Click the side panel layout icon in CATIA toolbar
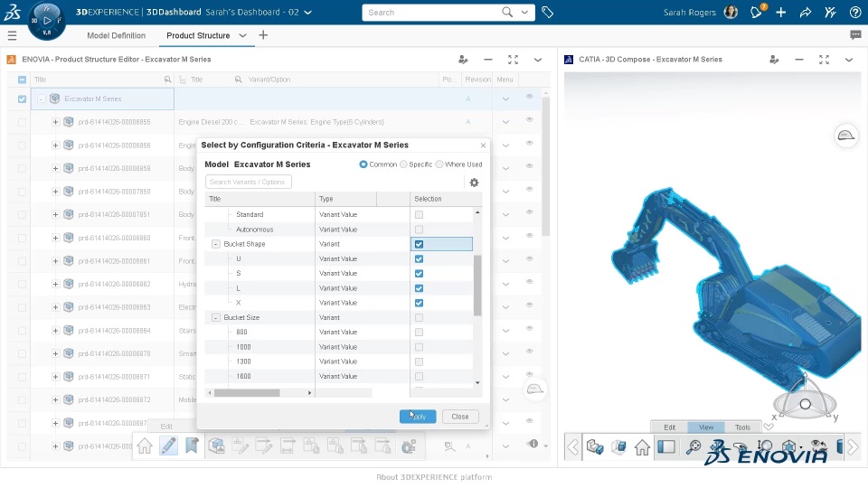 click(x=666, y=447)
